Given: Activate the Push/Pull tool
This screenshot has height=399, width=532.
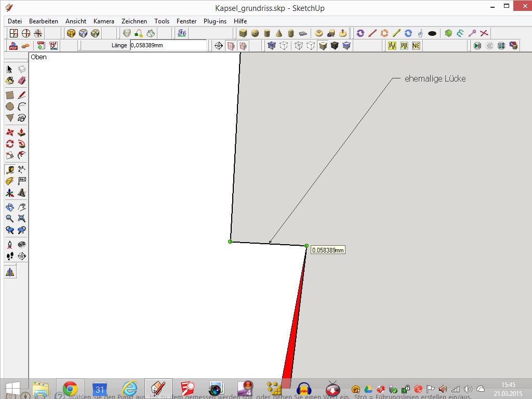Looking at the screenshot, I should point(22,132).
